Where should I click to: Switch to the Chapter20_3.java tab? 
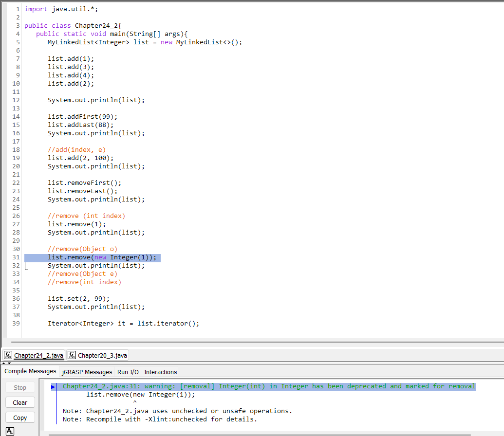point(101,355)
